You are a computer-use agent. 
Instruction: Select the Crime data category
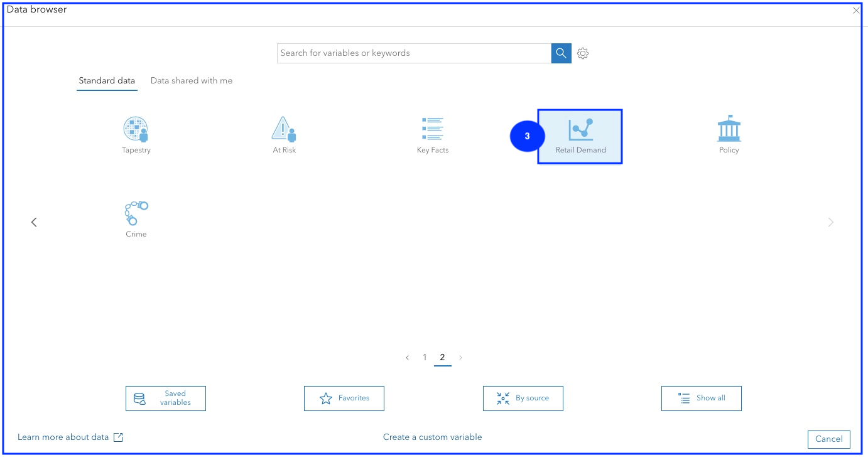136,218
